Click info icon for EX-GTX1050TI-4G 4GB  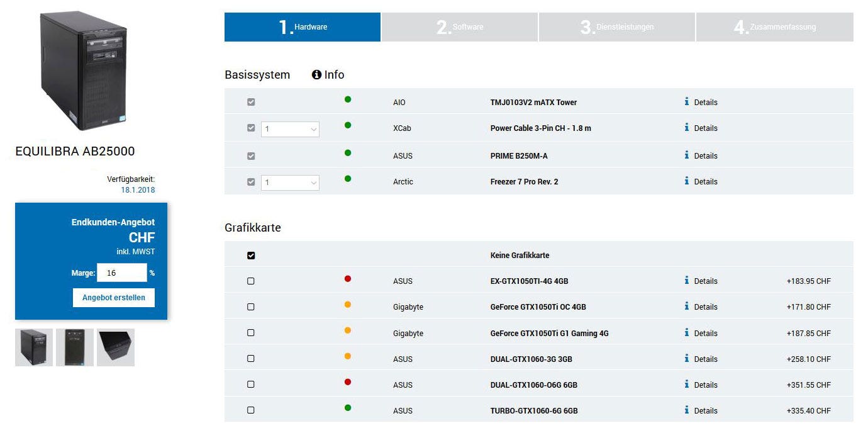[687, 280]
